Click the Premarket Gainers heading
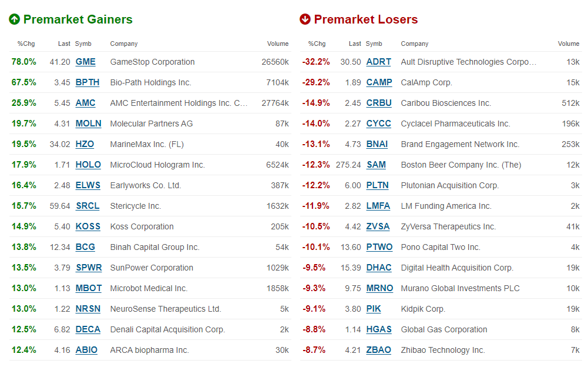 78,19
